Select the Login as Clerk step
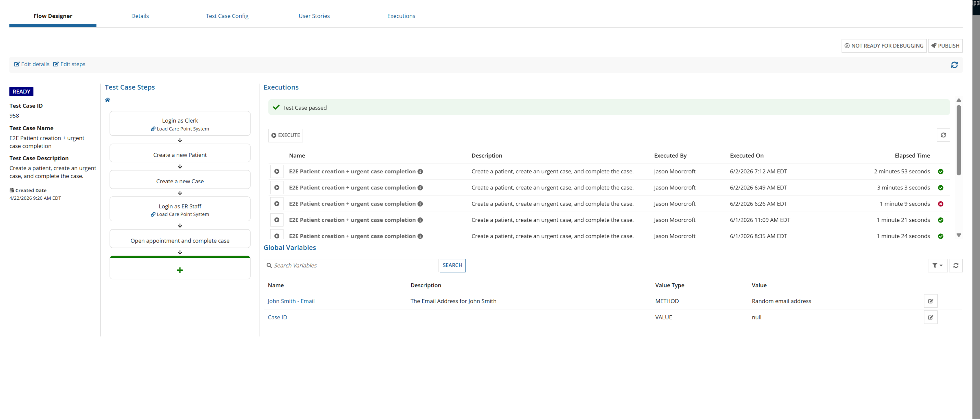This screenshot has width=980, height=419. coord(180,123)
